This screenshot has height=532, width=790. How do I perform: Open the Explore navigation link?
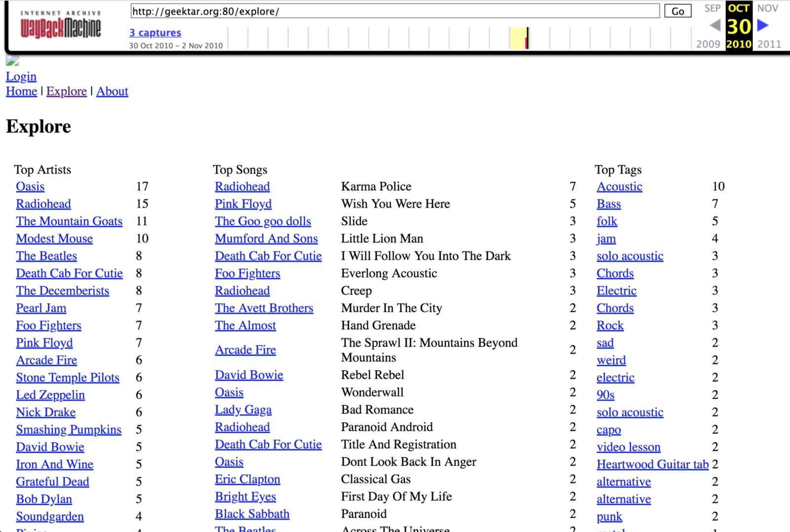(67, 91)
